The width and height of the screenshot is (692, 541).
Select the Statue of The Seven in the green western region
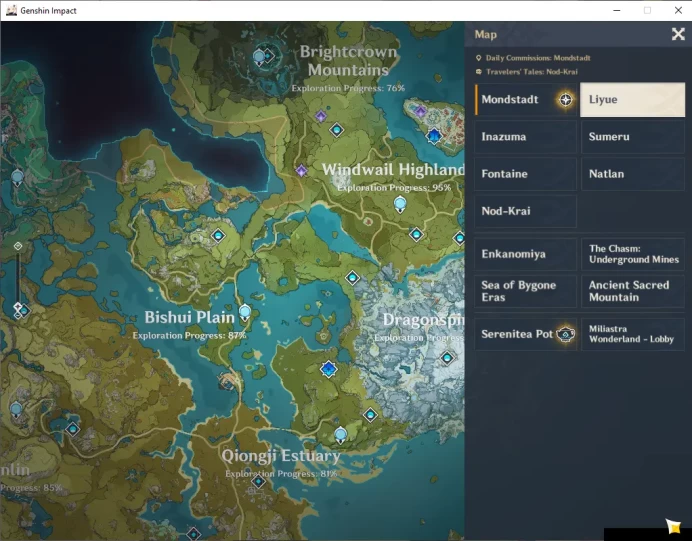pyautogui.click(x=18, y=177)
